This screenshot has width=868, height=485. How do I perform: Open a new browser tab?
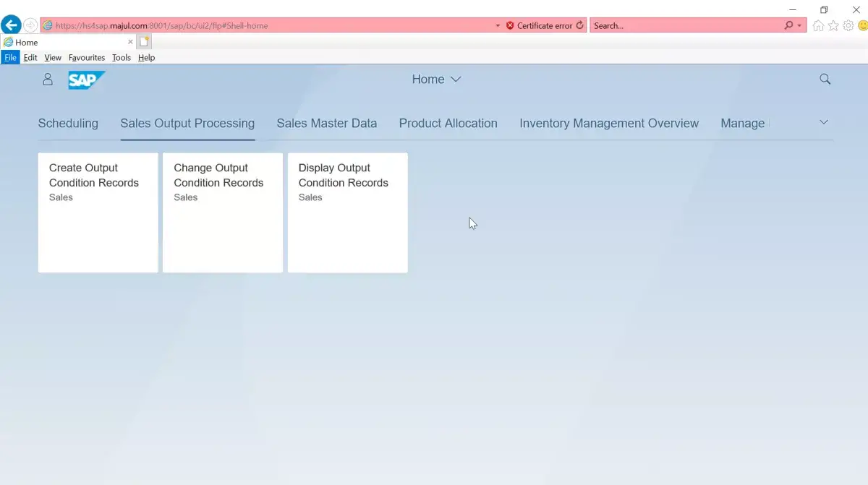point(144,42)
